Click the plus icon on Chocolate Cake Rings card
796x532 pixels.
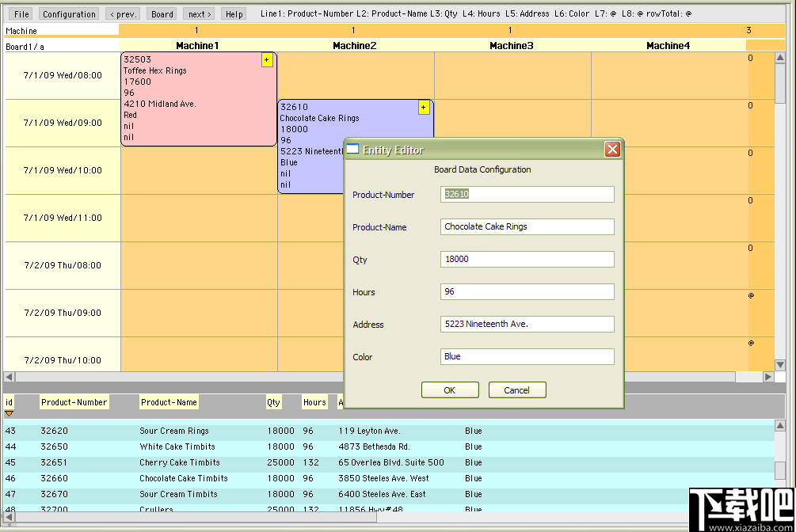tap(424, 107)
